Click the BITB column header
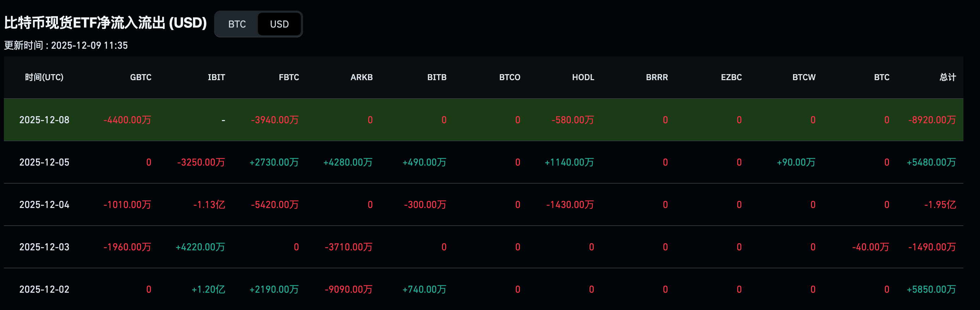The width and height of the screenshot is (980, 310). click(x=437, y=77)
